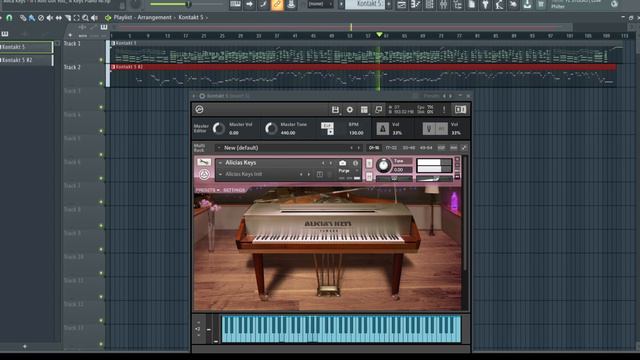Open the Purge menu
Viewport: 640px width, 360px height.
344,171
